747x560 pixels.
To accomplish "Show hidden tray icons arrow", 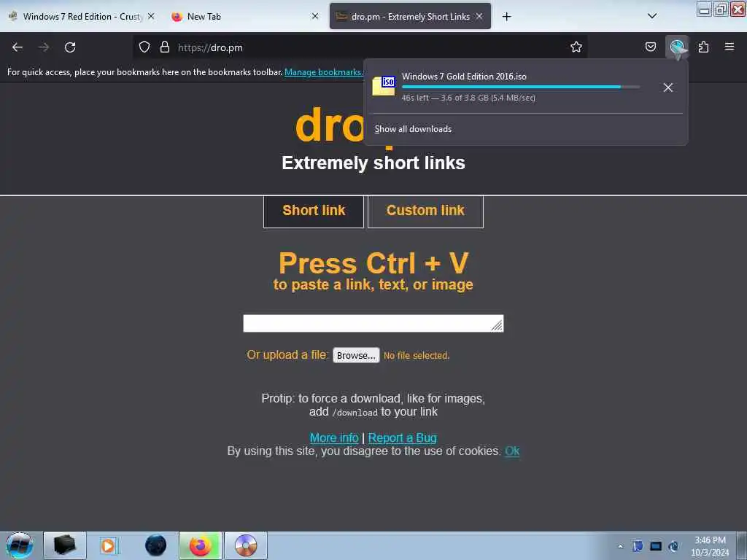I will point(620,546).
